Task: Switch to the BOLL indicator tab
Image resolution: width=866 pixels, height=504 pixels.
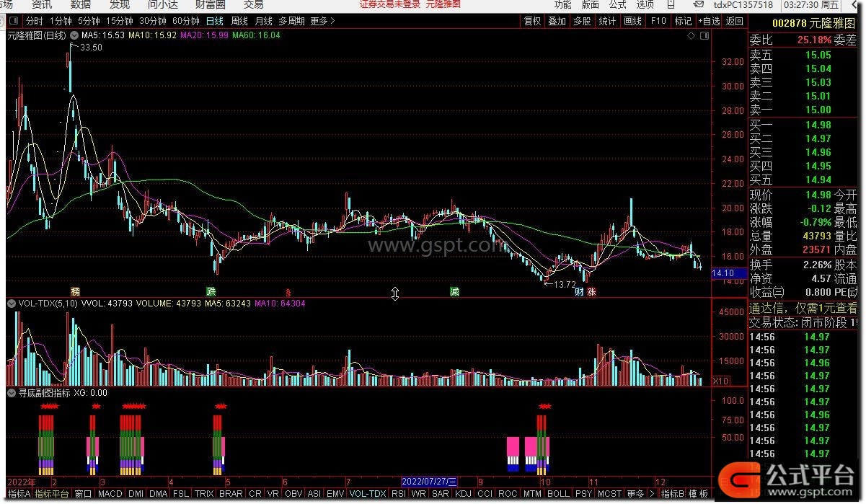Action: pos(558,494)
